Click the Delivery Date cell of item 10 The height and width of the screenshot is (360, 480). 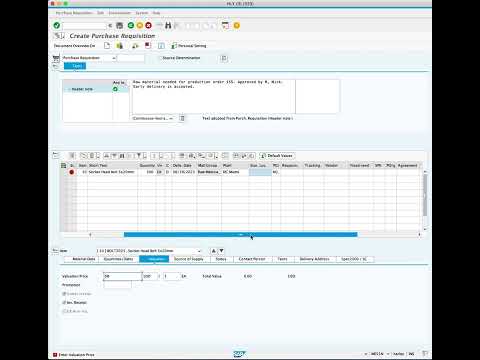coord(184,172)
